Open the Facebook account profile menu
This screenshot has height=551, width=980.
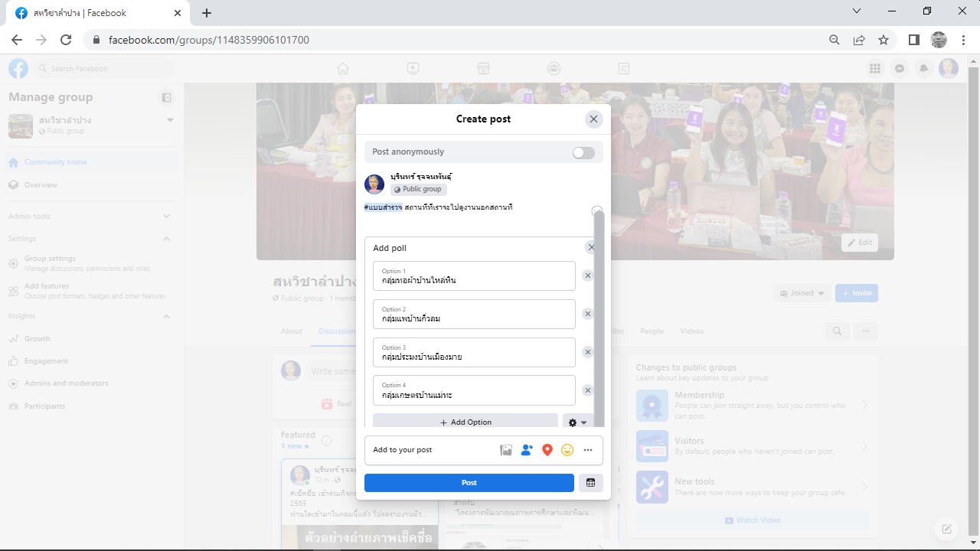[949, 69]
